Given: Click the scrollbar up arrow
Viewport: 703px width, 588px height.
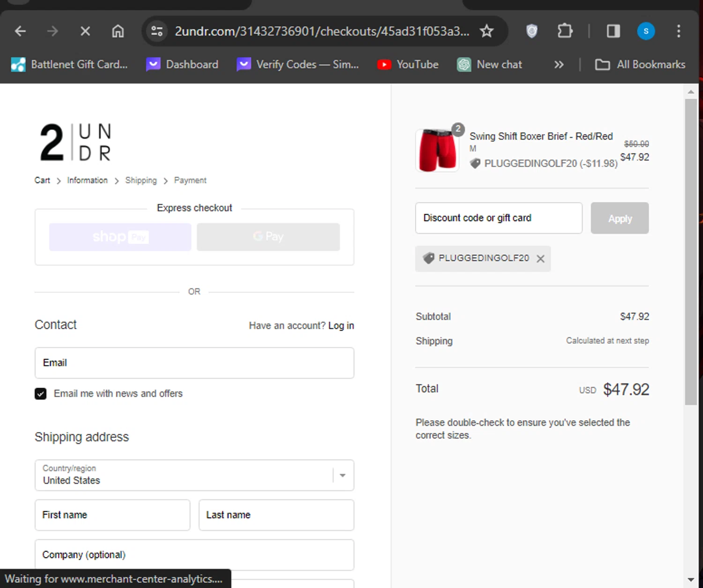Looking at the screenshot, I should coord(691,92).
